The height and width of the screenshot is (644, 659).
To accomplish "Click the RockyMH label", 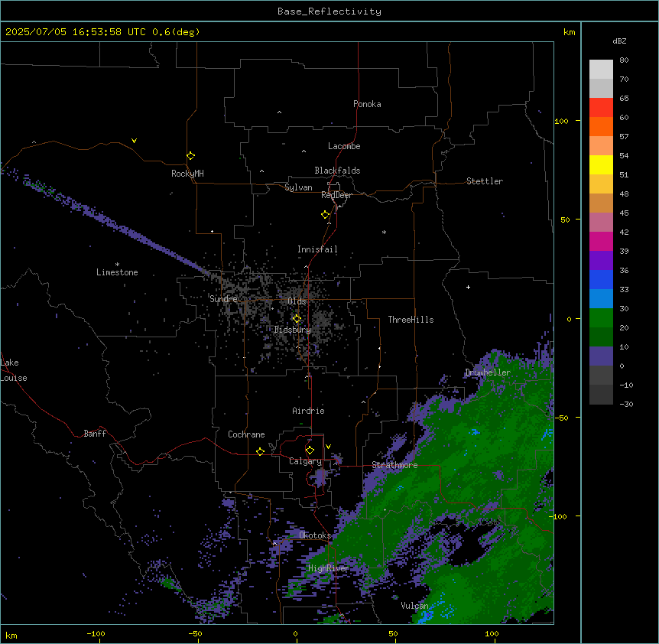I will 187,174.
